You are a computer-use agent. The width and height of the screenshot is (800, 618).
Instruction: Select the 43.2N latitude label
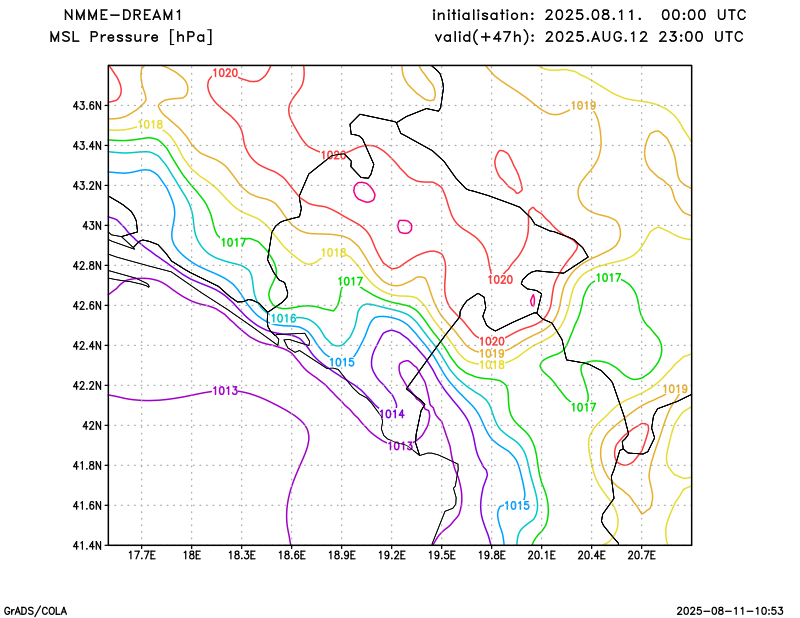click(87, 186)
